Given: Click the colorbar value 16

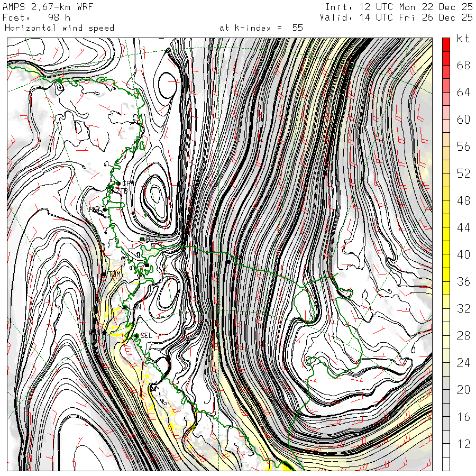Looking at the screenshot, I should 463,417.
